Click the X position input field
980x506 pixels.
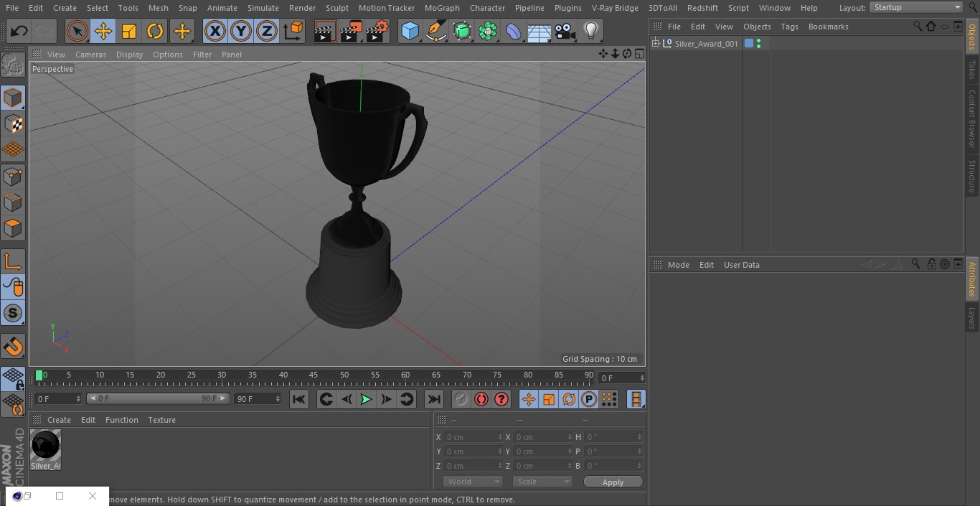472,437
